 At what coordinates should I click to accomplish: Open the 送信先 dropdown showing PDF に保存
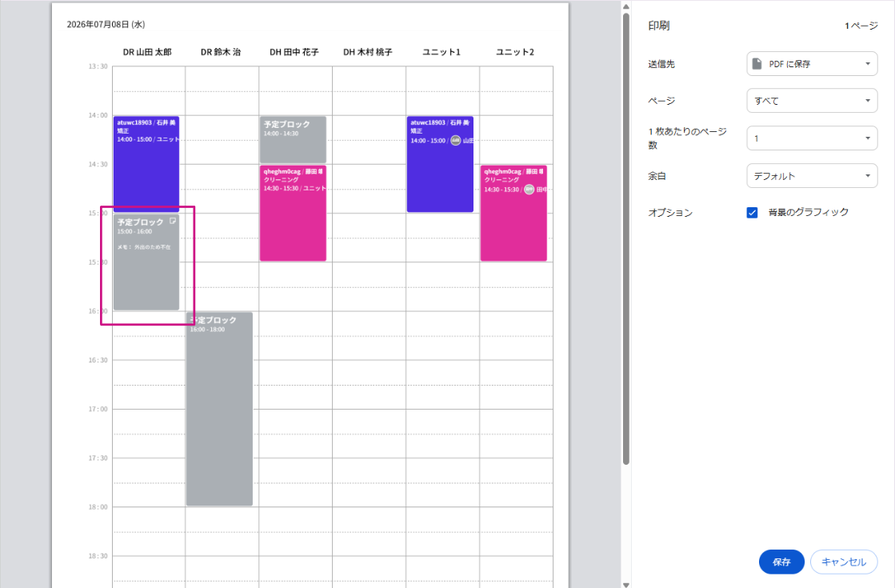pyautogui.click(x=812, y=64)
